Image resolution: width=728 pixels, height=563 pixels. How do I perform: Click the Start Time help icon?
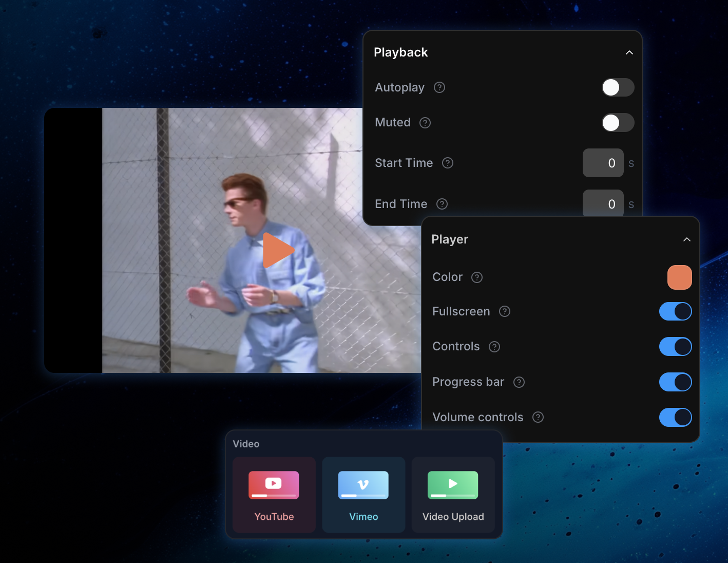(448, 163)
